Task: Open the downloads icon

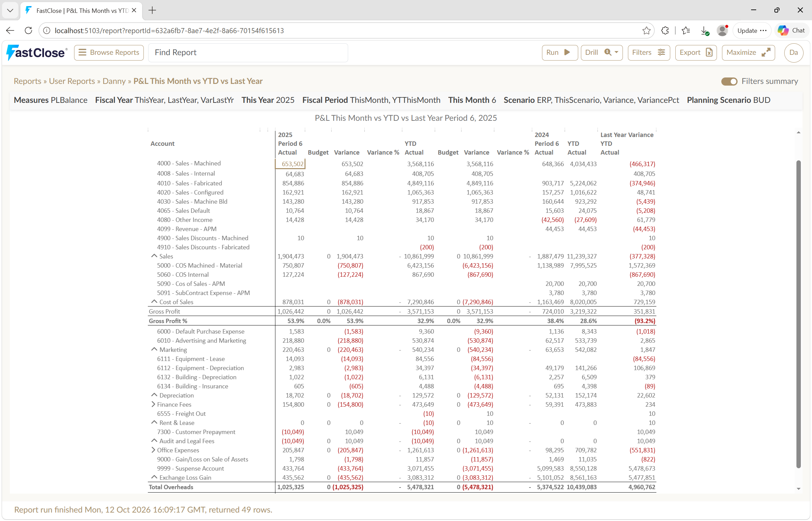Action: pyautogui.click(x=705, y=31)
